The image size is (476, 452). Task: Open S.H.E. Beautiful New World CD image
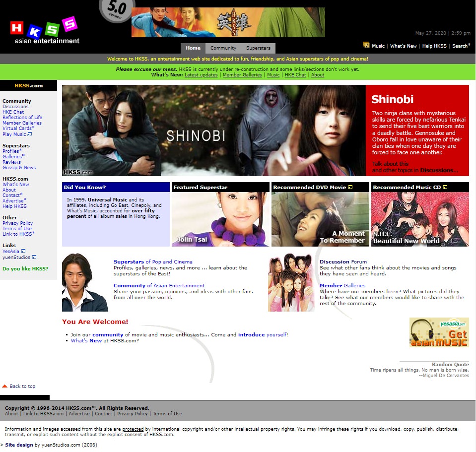pyautogui.click(x=420, y=219)
